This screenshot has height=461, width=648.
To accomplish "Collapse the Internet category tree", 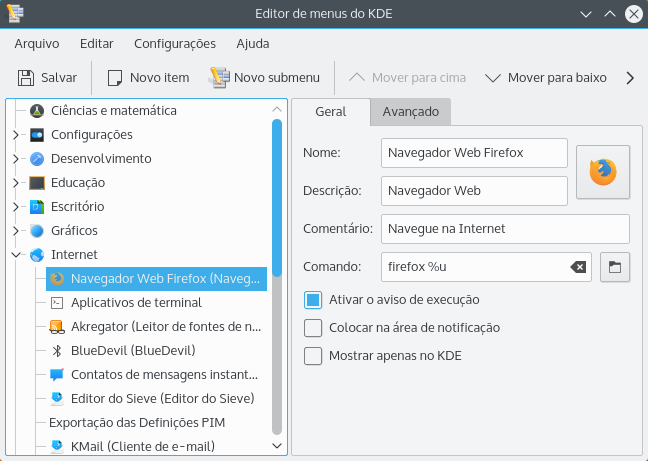I will pos(15,254).
